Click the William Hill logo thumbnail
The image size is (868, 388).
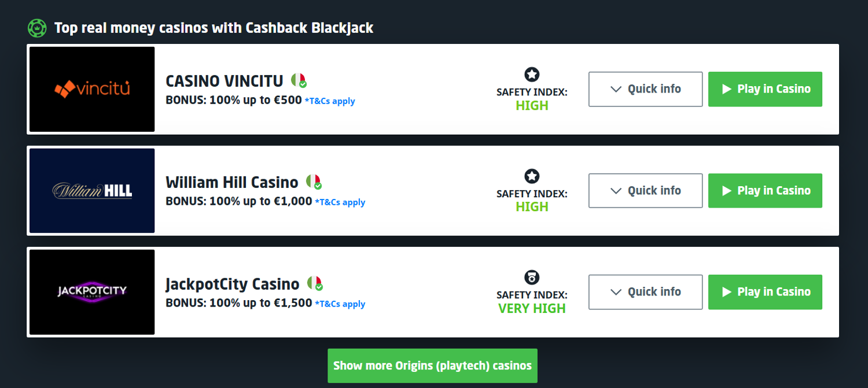tap(92, 191)
